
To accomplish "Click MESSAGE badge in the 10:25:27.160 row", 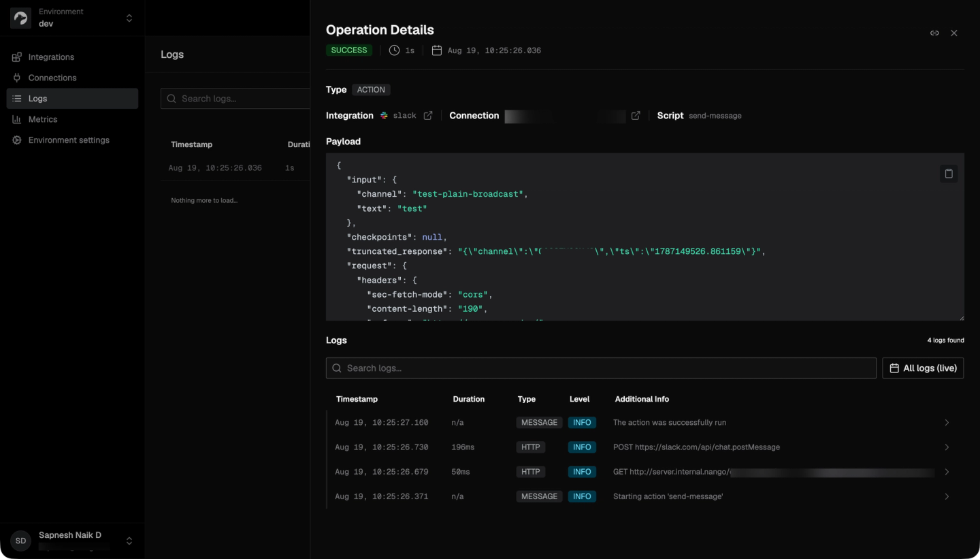I will pyautogui.click(x=539, y=423).
